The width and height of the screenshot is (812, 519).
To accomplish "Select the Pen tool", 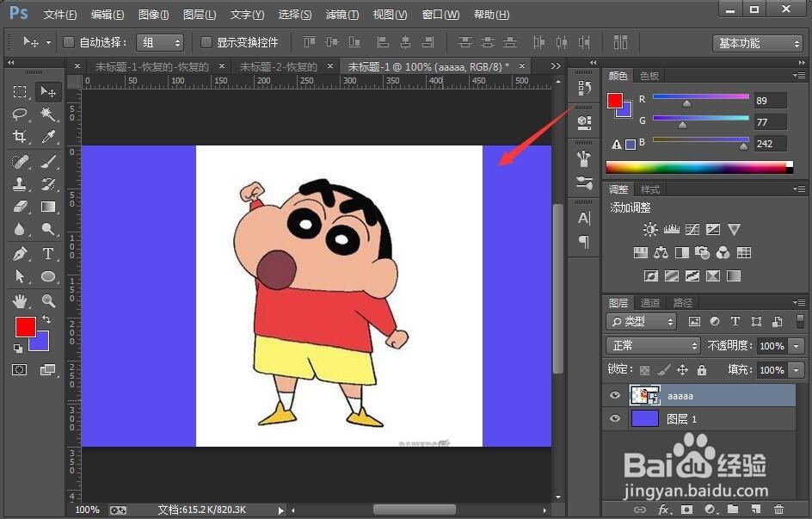I will (x=20, y=254).
